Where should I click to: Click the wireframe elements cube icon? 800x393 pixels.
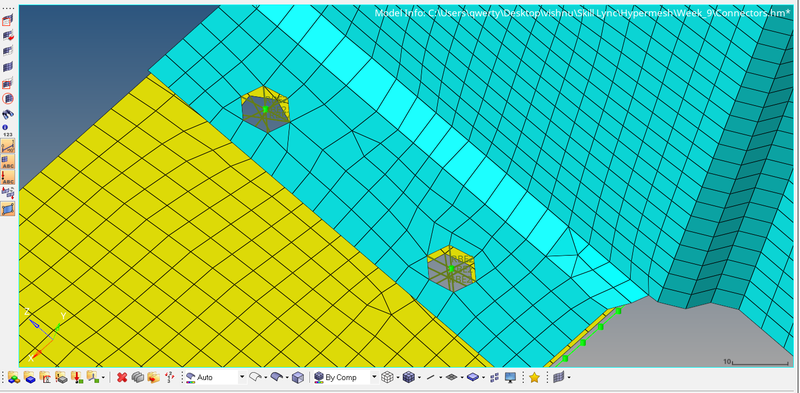pos(388,378)
